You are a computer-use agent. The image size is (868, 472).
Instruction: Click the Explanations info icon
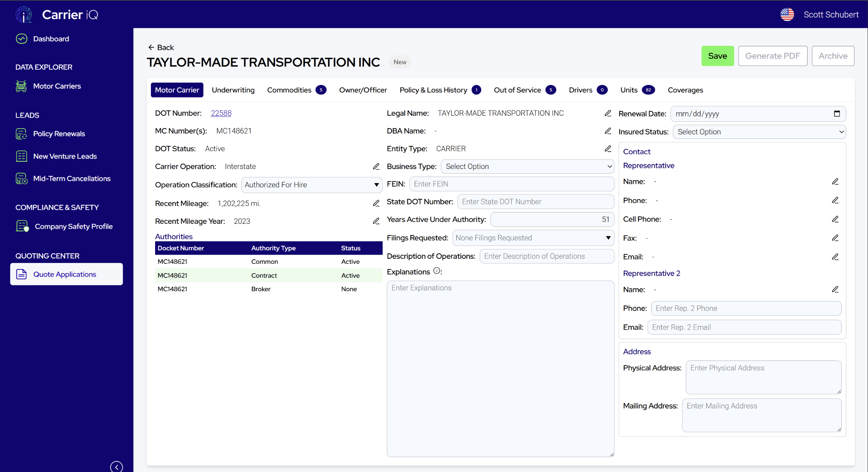(x=437, y=271)
